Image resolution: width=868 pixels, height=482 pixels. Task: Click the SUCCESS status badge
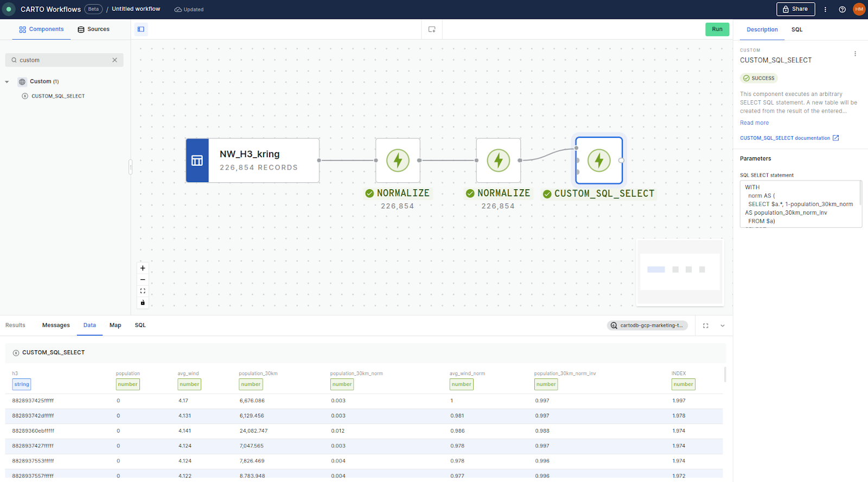tap(759, 78)
